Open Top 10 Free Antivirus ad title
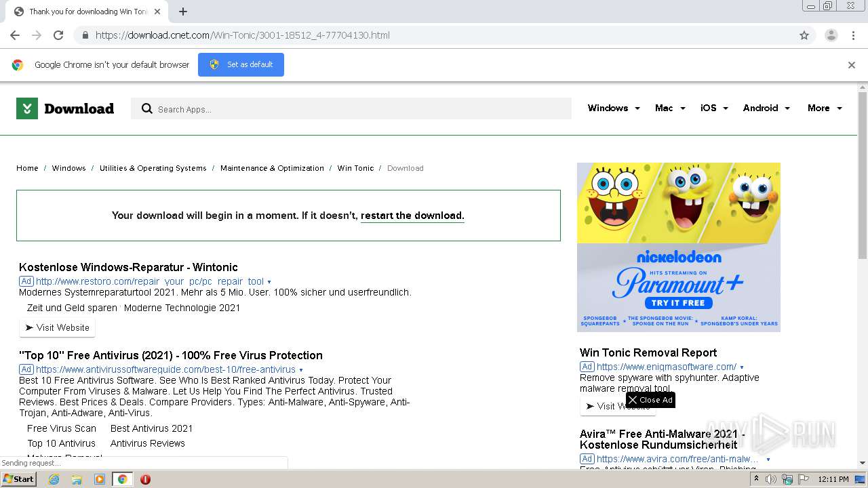Screen dimensions: 868x488 [171, 355]
